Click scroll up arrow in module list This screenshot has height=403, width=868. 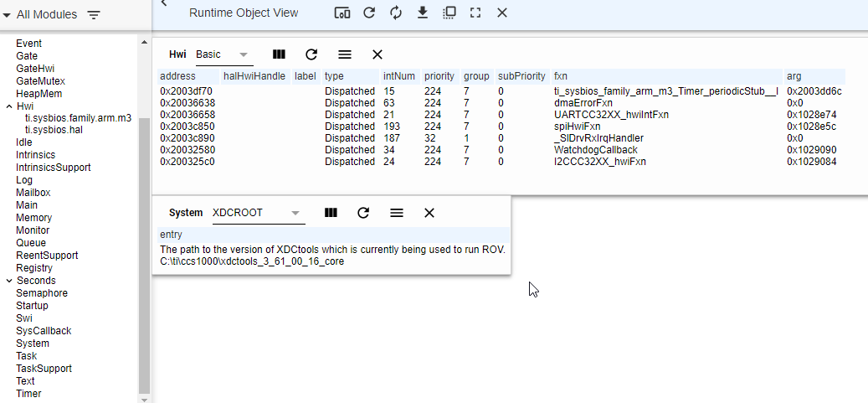coord(145,42)
